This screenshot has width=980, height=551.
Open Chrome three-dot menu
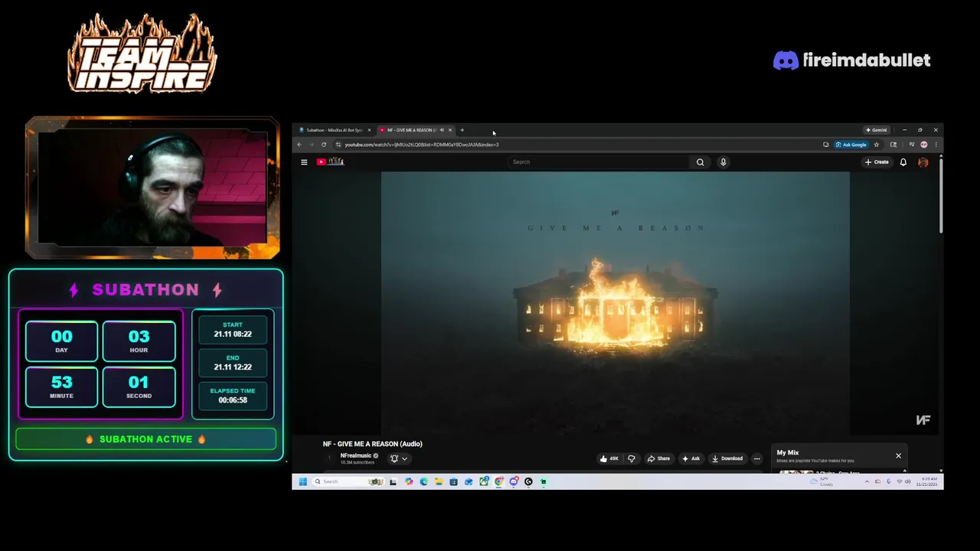click(x=936, y=145)
